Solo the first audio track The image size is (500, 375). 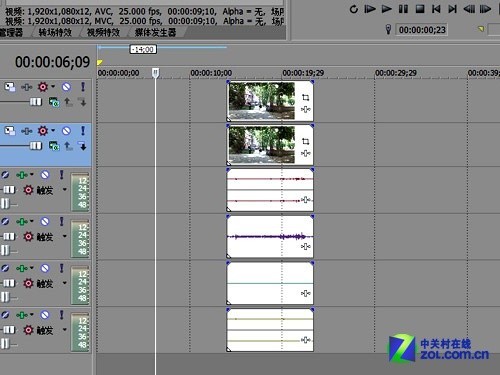(x=62, y=175)
